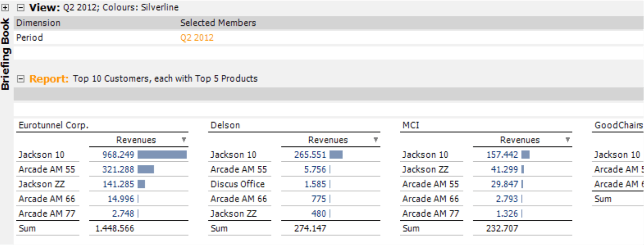Select the Sum value 1.448.566
This screenshot has width=644, height=245.
coord(115,228)
